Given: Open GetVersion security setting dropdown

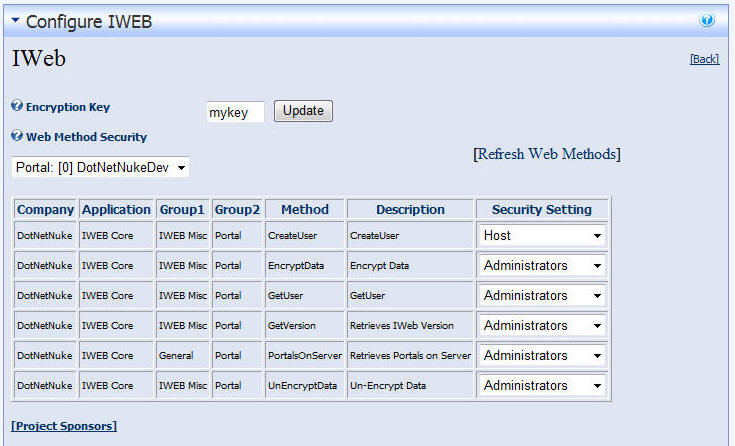Looking at the screenshot, I should tap(543, 326).
